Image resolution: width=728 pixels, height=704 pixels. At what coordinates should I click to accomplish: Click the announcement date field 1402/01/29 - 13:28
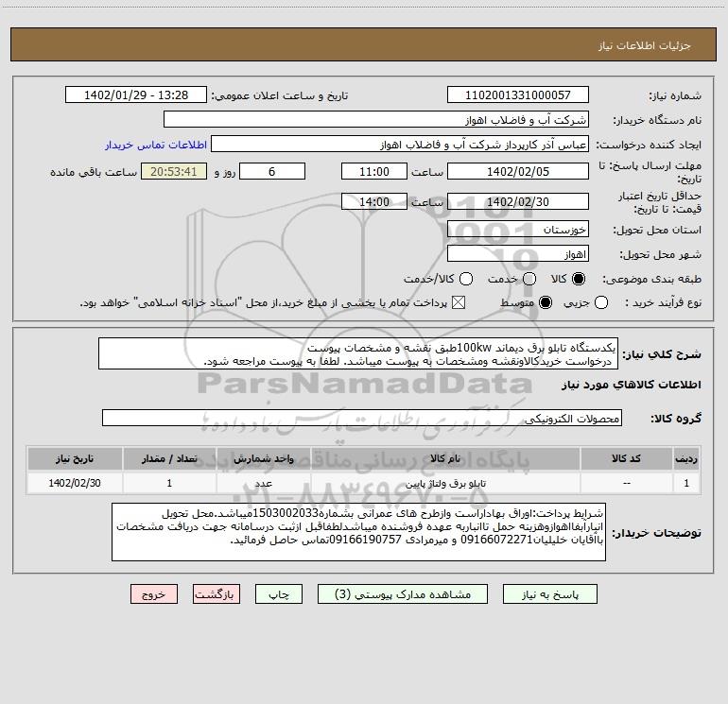pyautogui.click(x=136, y=95)
